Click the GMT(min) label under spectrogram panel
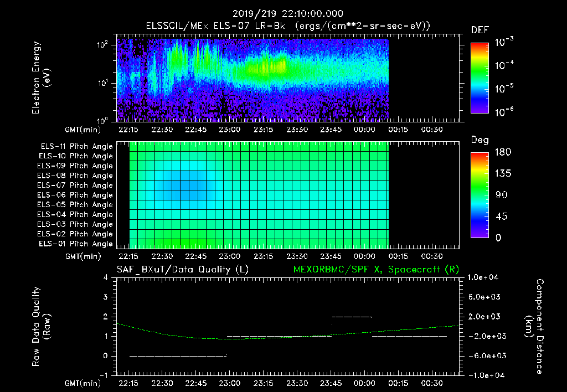The image size is (567, 392). coord(83,130)
